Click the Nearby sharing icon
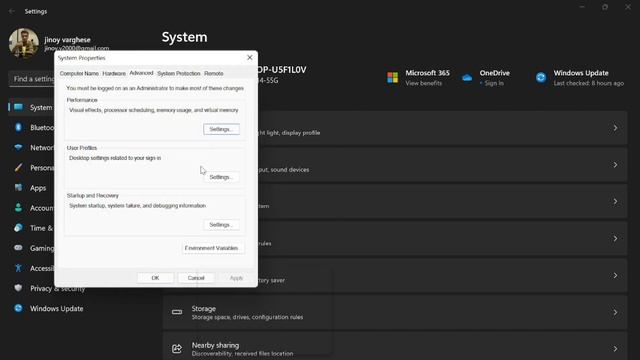Image resolution: width=640 pixels, height=360 pixels. click(177, 349)
